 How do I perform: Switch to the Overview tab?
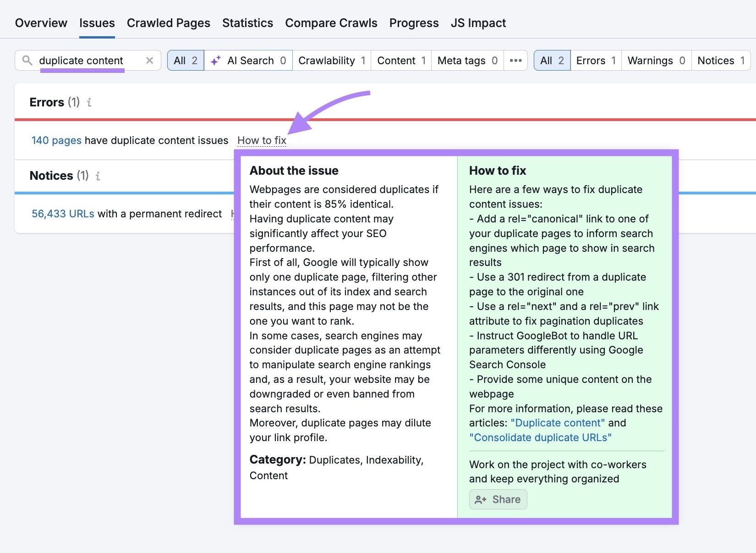tap(41, 22)
